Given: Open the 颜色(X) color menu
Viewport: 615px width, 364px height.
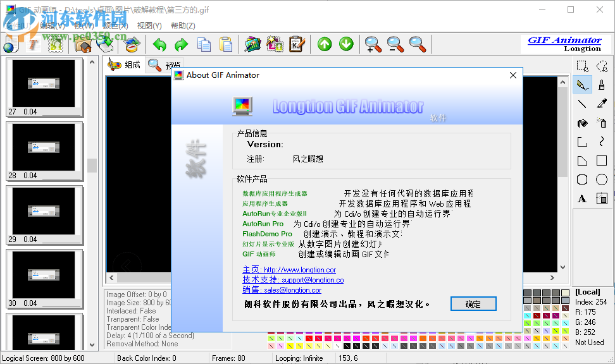Looking at the screenshot, I should (x=115, y=25).
